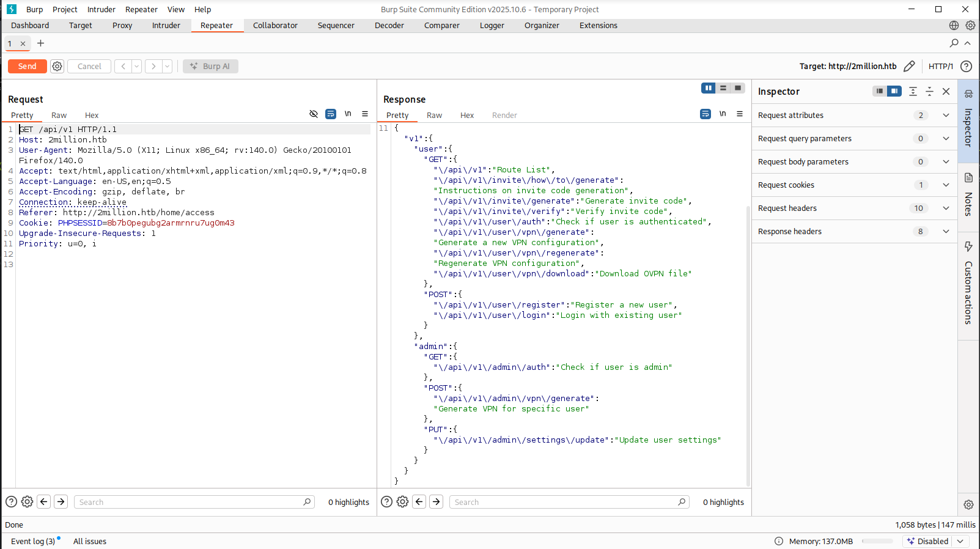Open the Dashboard tab
Screen dimensions: 980x549
click(x=30, y=25)
